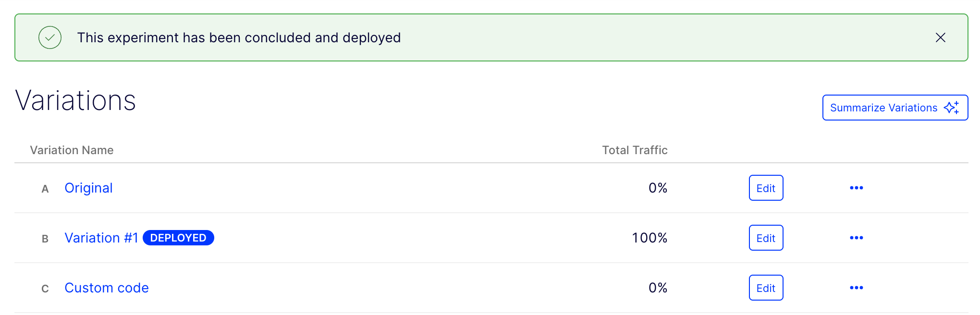
Task: Open Variation #1 details
Action: coord(101,238)
